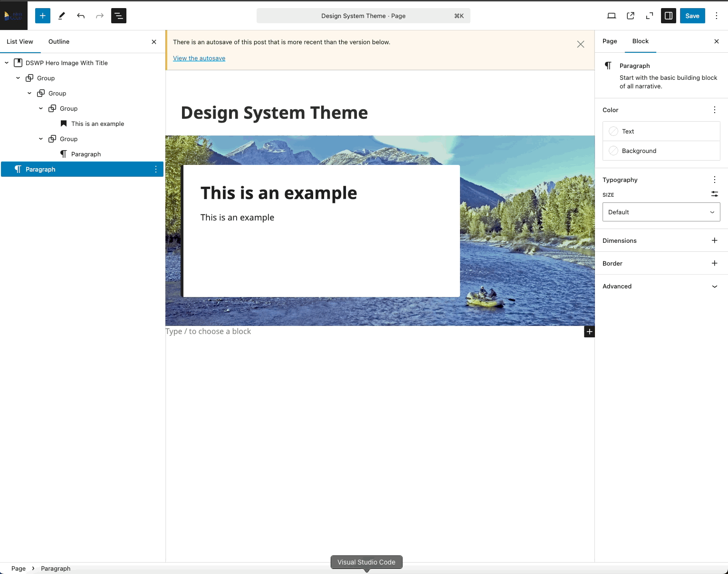Enter fullscreen distraction-free mode icon
The height and width of the screenshot is (574, 728).
650,16
